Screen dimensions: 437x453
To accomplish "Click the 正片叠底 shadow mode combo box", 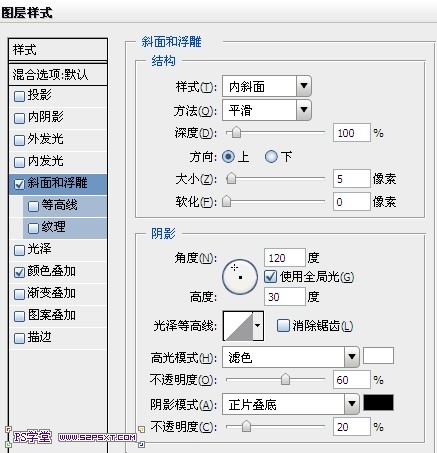I will click(x=290, y=404).
